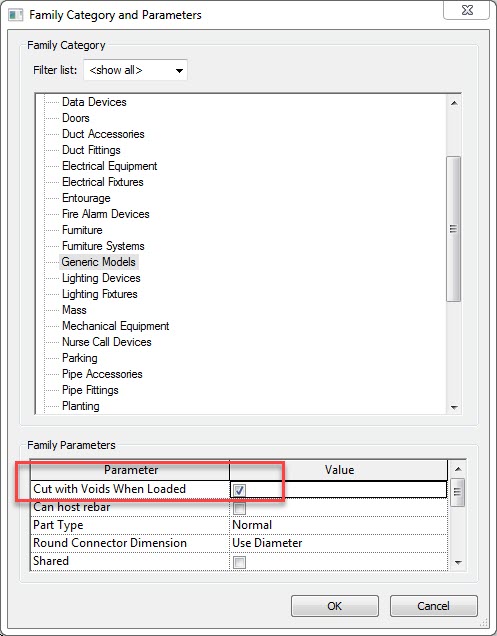Click category list scroll down arrow
Screen dimensions: 497x636
(454, 407)
